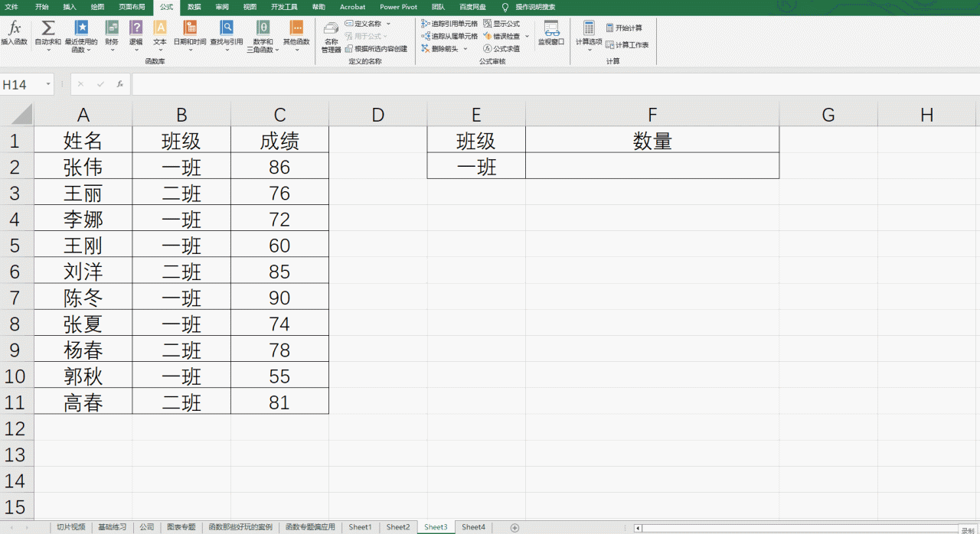The image size is (980, 534).
Task: Select cell E2 containing 一班
Action: click(x=476, y=166)
